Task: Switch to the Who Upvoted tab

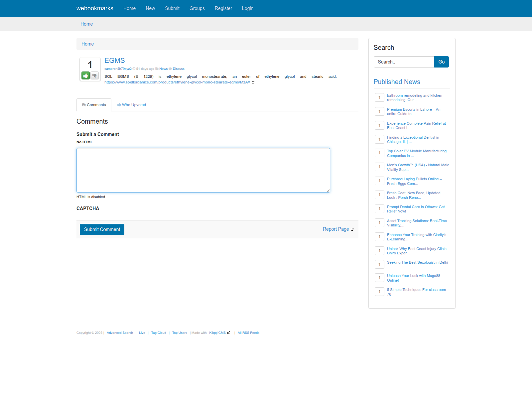Action: pos(132,105)
